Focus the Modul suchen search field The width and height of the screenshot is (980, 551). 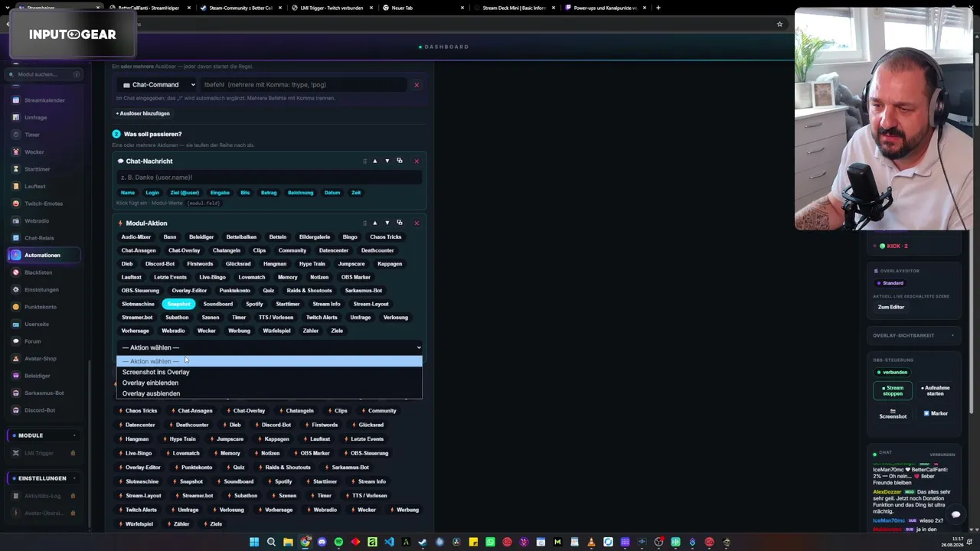pyautogui.click(x=44, y=74)
